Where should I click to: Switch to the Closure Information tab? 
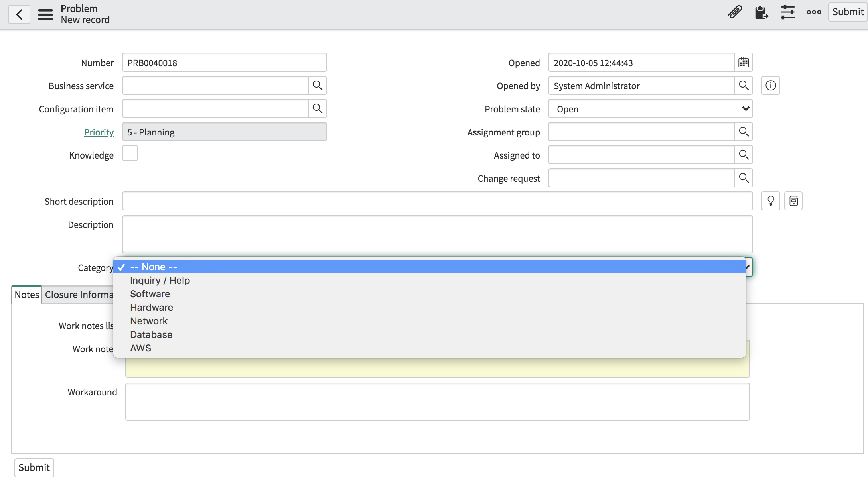[x=79, y=295]
